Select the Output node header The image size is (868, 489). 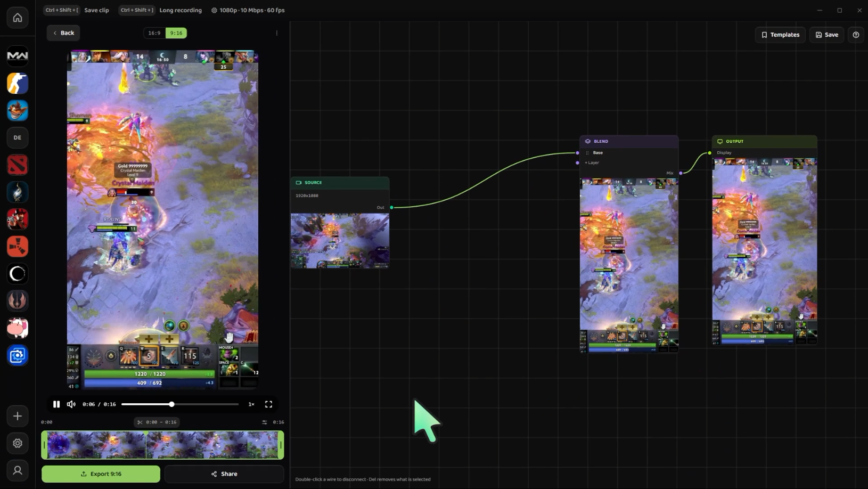tap(764, 141)
